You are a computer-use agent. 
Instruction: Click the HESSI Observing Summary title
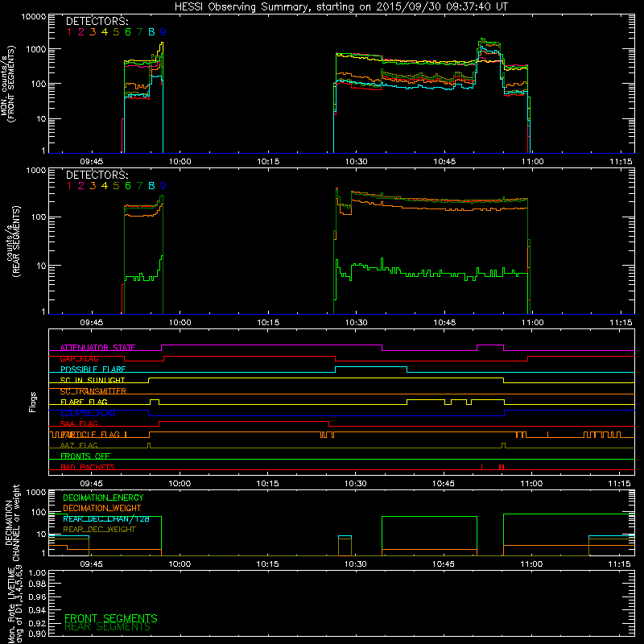tap(341, 7)
